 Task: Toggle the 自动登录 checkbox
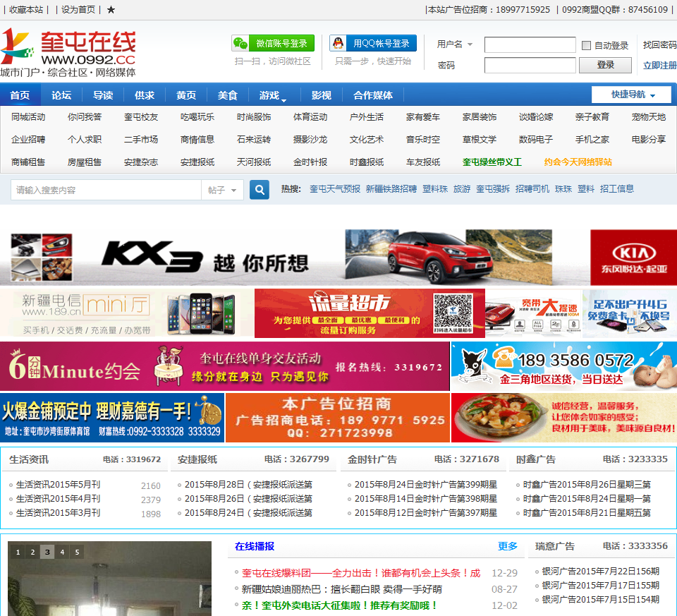tap(586, 45)
